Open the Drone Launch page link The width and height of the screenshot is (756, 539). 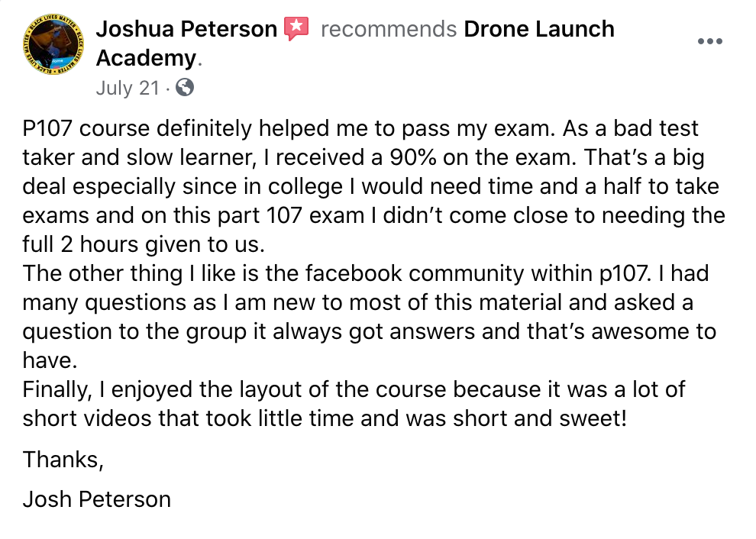(539, 29)
